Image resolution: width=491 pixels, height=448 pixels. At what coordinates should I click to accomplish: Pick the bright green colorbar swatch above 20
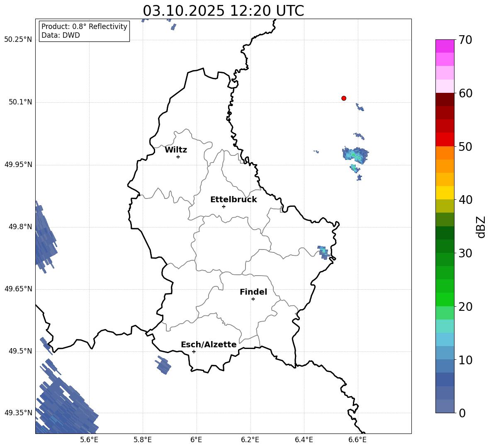coord(445,299)
